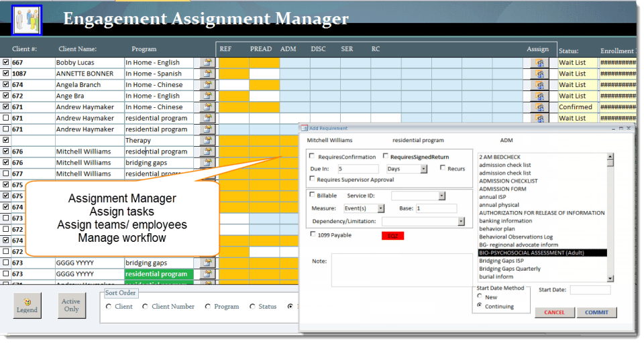
Task: Click the app logo icon beside title
Action: click(x=27, y=20)
